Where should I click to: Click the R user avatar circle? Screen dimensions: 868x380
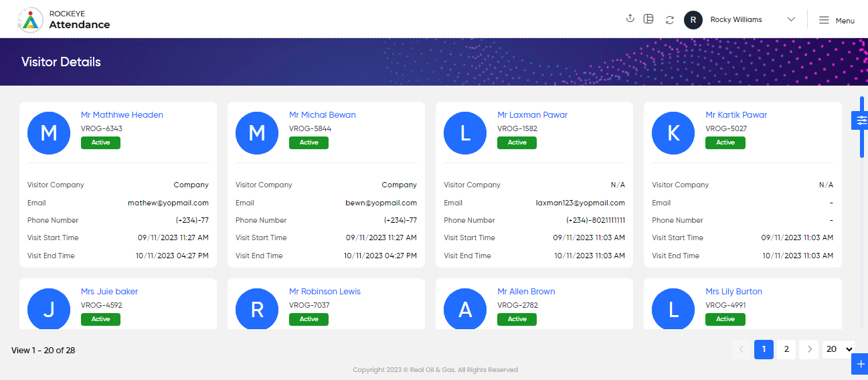(693, 19)
